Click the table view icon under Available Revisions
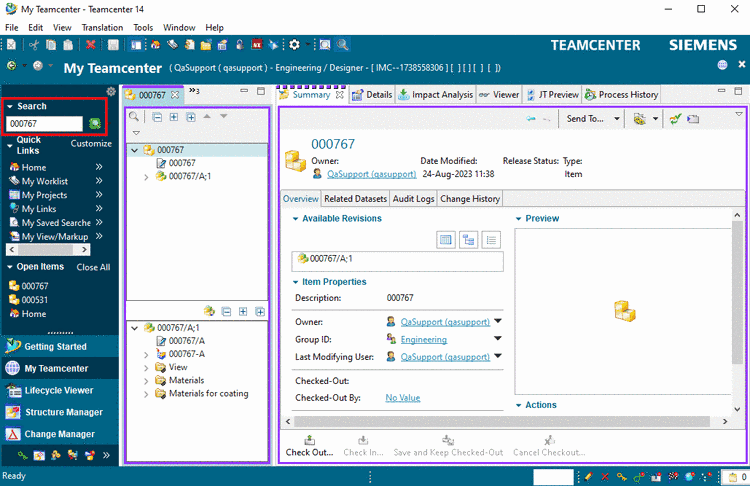The width and height of the screenshot is (750, 486). [445, 240]
